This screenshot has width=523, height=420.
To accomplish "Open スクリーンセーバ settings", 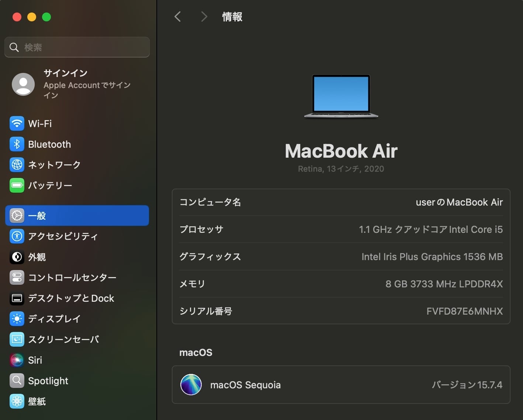I will [x=77, y=339].
